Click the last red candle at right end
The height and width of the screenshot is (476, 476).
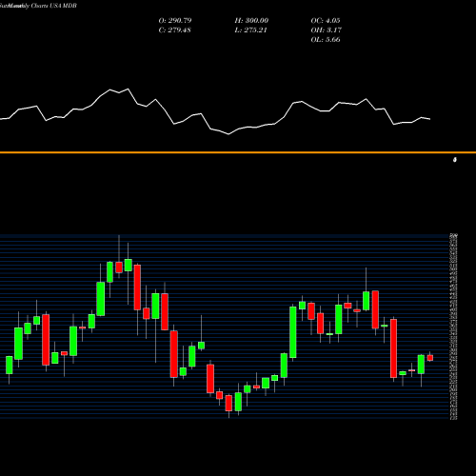[x=430, y=358]
